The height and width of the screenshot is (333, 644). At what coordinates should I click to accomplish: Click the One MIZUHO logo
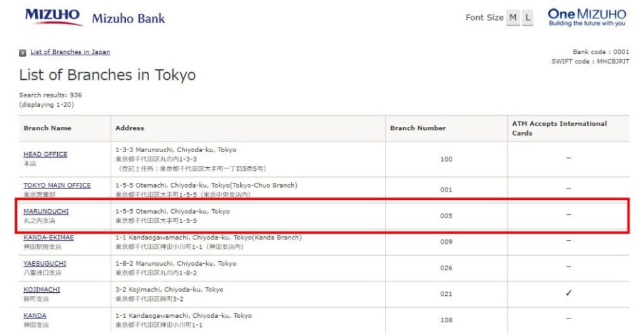(587, 17)
